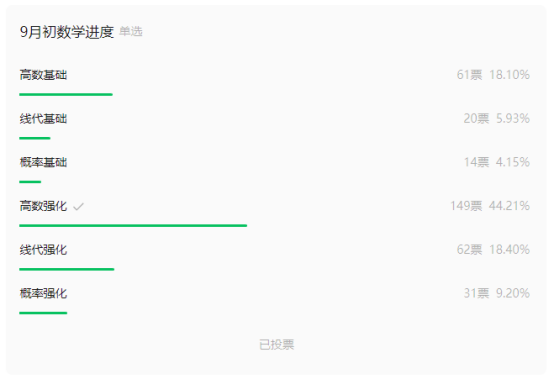Viewport: 554px width, 379px height.
Task: Click the poll title 9月初数学进度
Action: (x=67, y=32)
